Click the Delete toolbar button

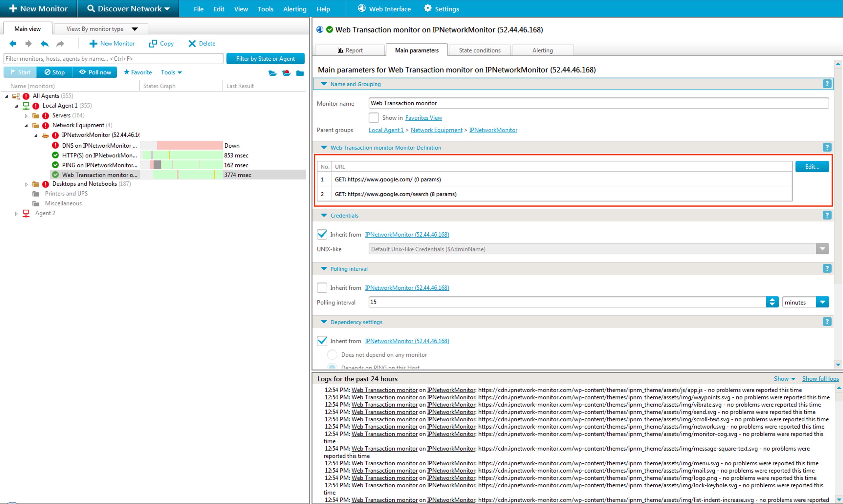coord(202,44)
